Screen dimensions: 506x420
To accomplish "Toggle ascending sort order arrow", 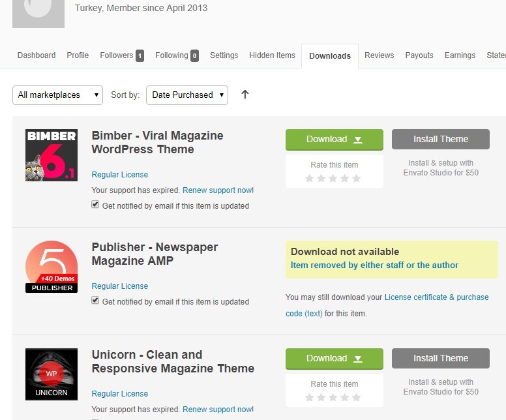I will 245,95.
